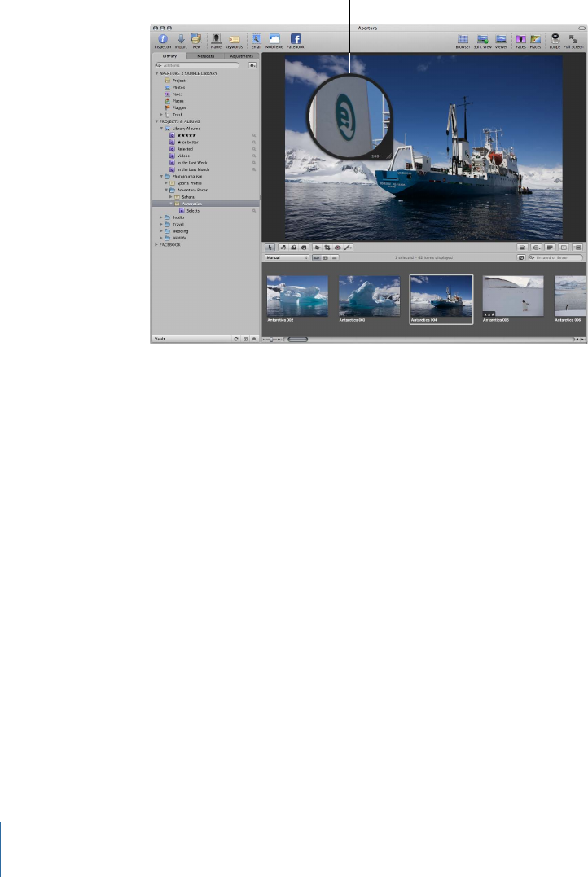Expand the Trash disclosure triangle
588x877 pixels.
161,114
